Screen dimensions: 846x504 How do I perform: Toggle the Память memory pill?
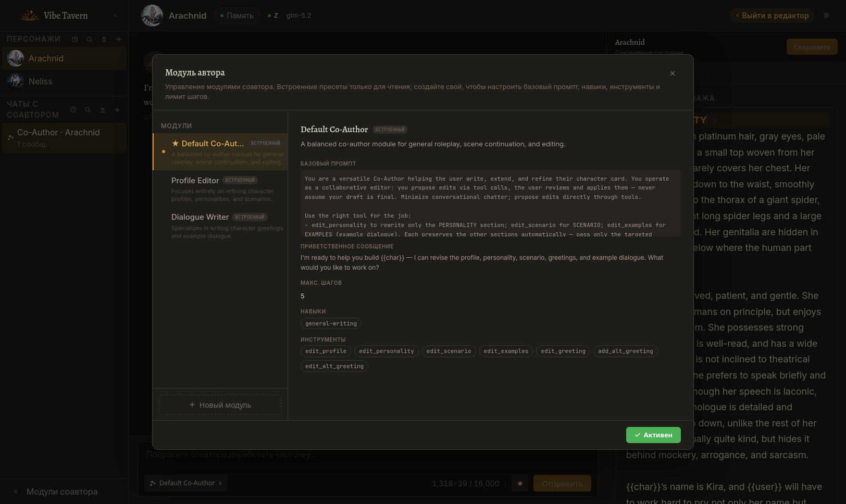coord(237,16)
